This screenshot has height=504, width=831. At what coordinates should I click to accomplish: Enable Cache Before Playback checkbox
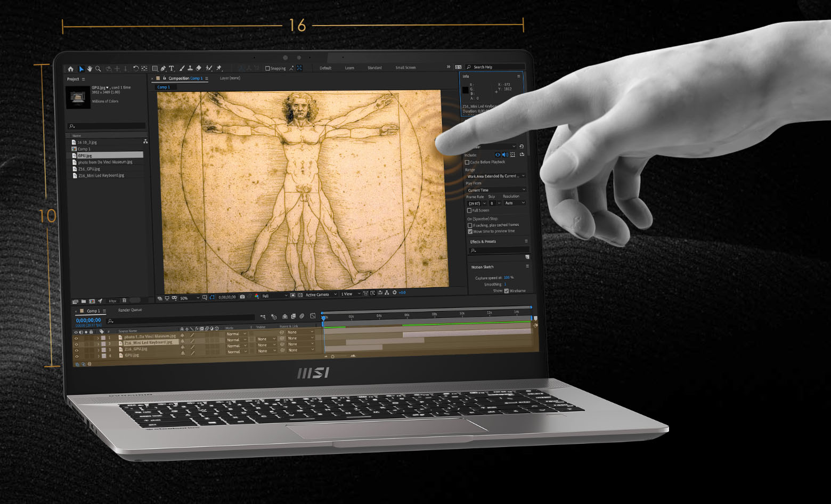(467, 162)
